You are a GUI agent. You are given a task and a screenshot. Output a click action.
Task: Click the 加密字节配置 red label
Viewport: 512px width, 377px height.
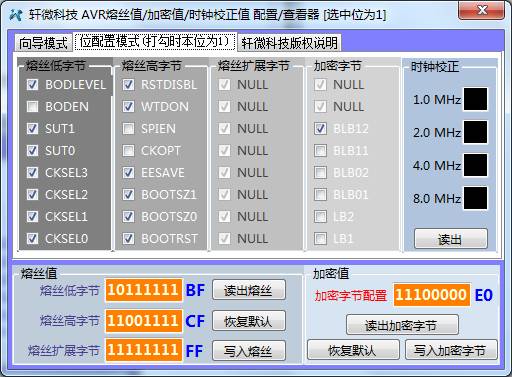click(351, 296)
